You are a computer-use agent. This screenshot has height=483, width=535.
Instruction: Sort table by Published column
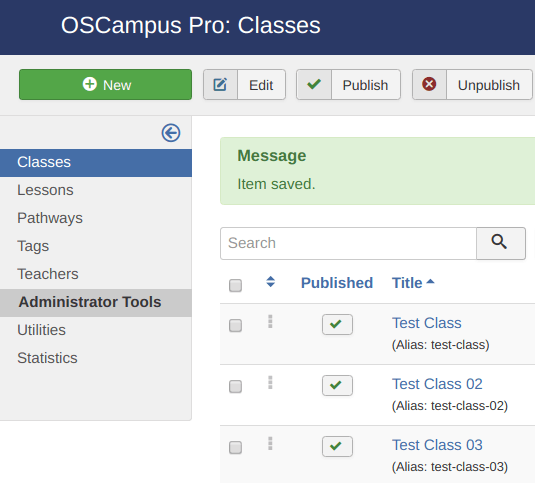337,283
